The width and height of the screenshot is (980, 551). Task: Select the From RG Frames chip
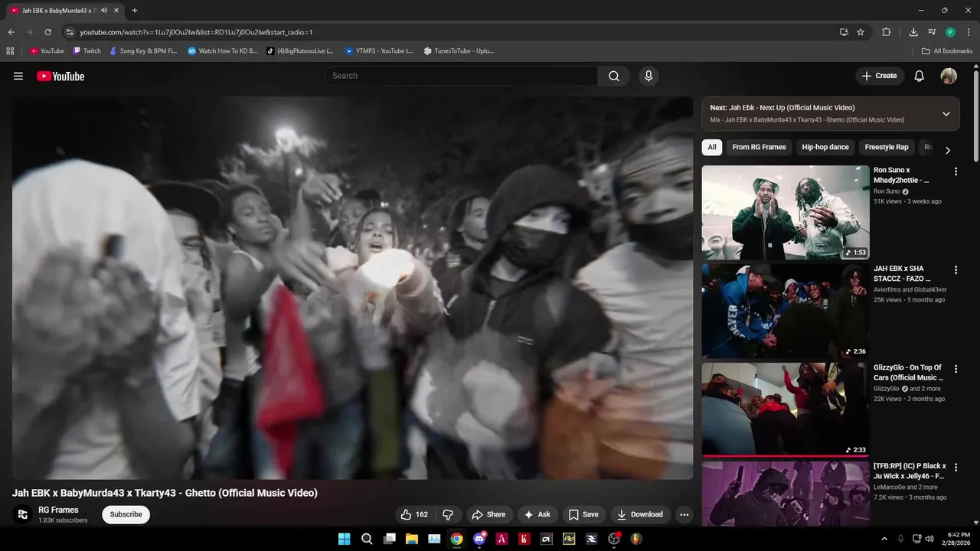point(759,147)
